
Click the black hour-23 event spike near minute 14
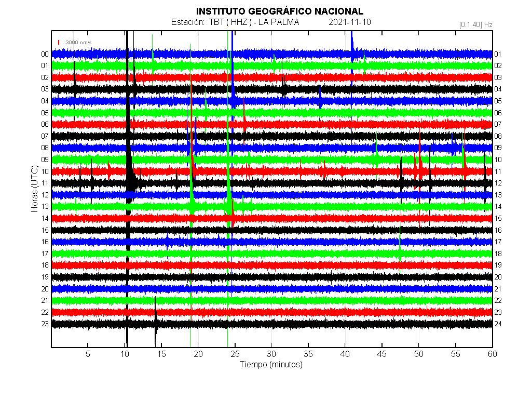coord(156,321)
